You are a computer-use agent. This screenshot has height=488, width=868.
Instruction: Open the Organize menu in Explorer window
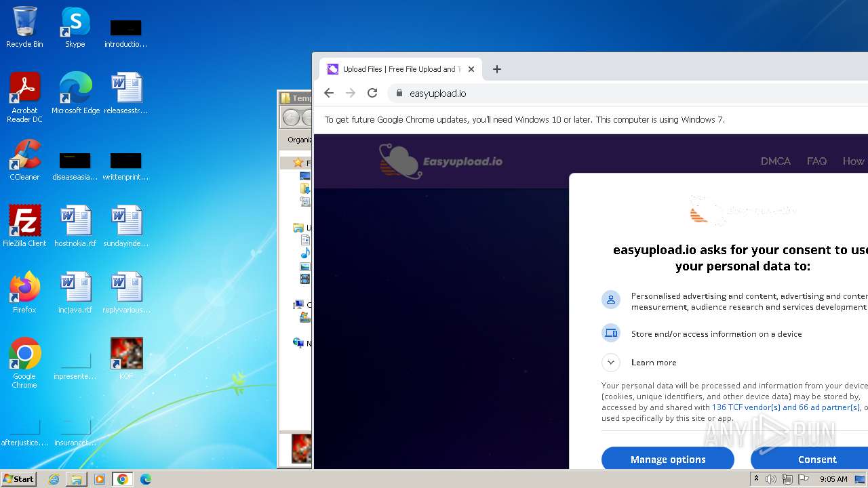coord(299,140)
